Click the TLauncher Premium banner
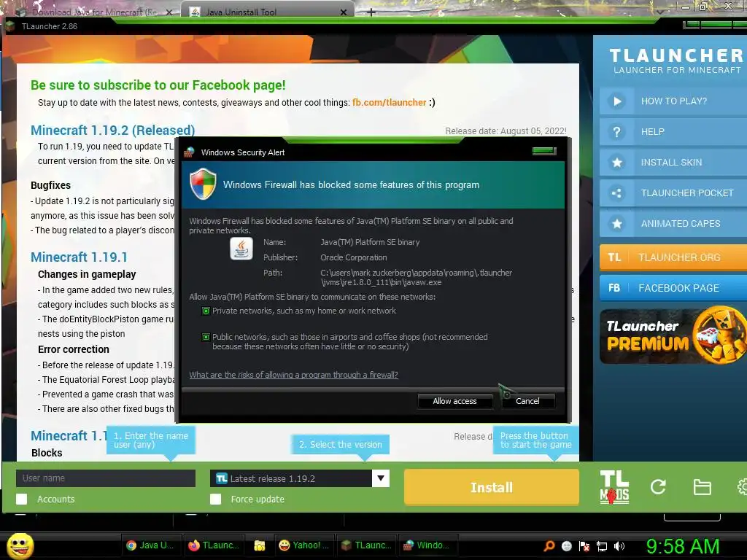747x560 pixels. click(673, 336)
